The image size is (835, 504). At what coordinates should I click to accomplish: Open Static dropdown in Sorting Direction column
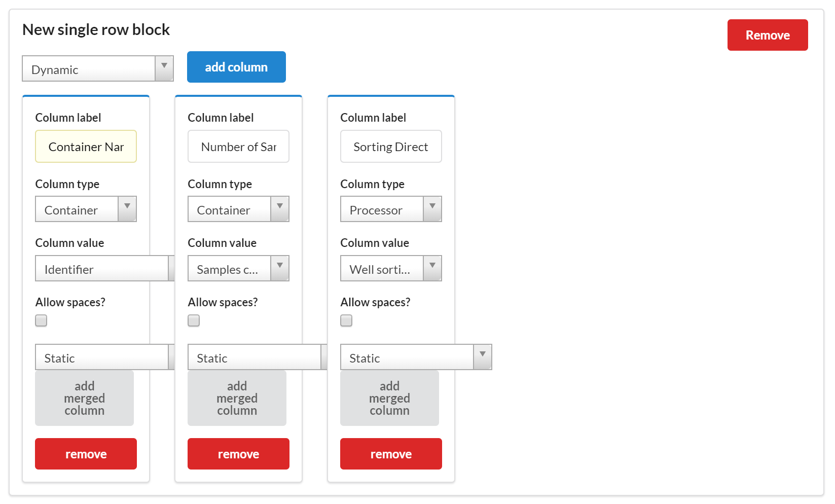tap(416, 357)
